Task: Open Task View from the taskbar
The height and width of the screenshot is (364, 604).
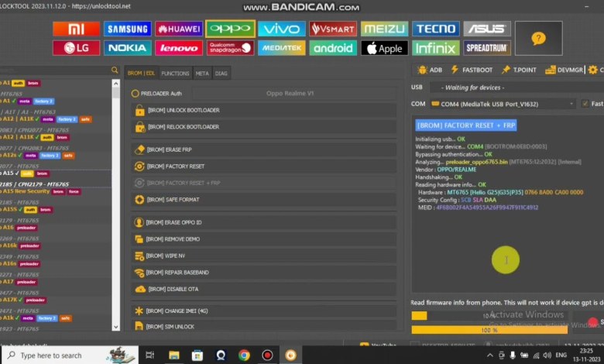Action: pyautogui.click(x=150, y=355)
